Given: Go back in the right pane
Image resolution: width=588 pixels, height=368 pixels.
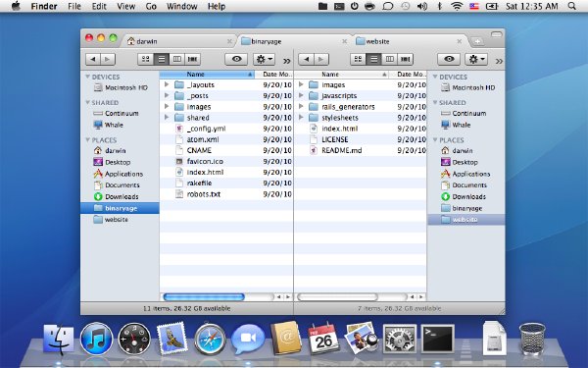Looking at the screenshot, I should click(306, 59).
